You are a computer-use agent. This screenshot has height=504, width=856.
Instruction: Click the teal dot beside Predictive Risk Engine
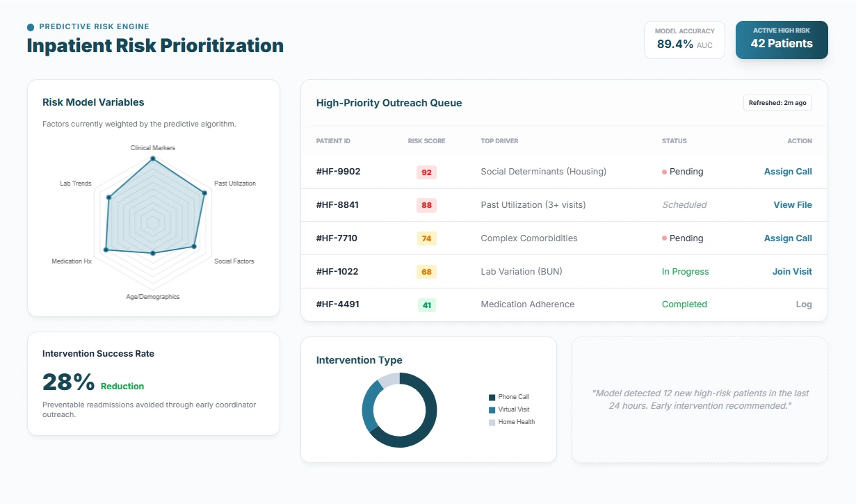[x=31, y=27]
